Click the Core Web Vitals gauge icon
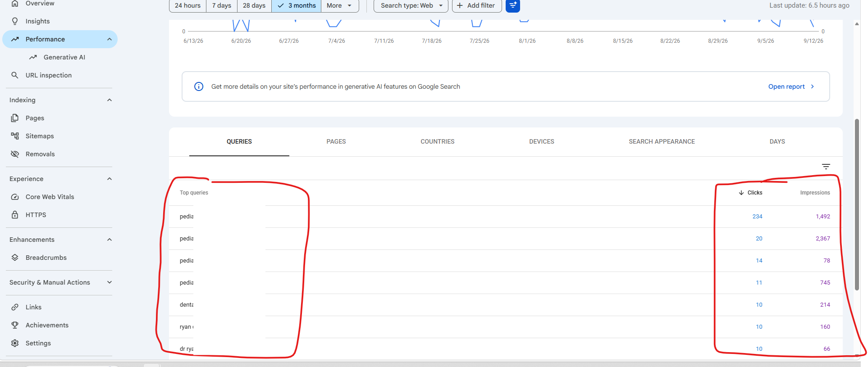This screenshot has width=868, height=367. (x=15, y=197)
